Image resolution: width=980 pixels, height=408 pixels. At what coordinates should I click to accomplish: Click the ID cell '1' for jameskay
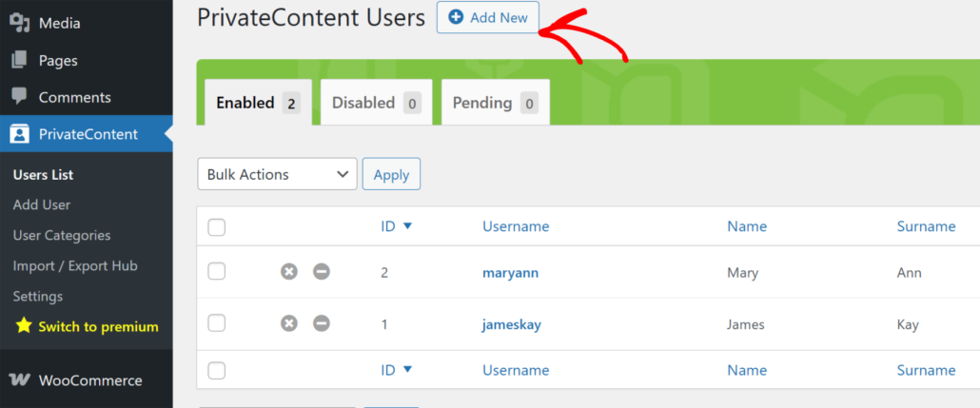click(384, 325)
